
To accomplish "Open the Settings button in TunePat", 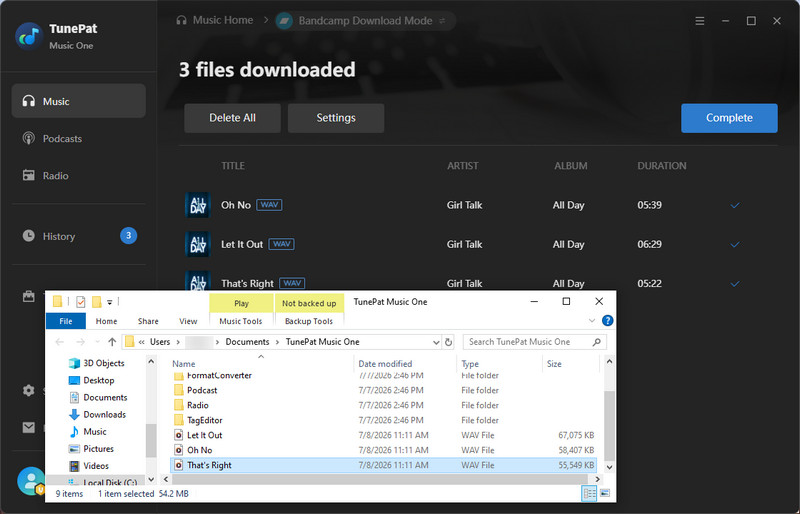I will 336,118.
